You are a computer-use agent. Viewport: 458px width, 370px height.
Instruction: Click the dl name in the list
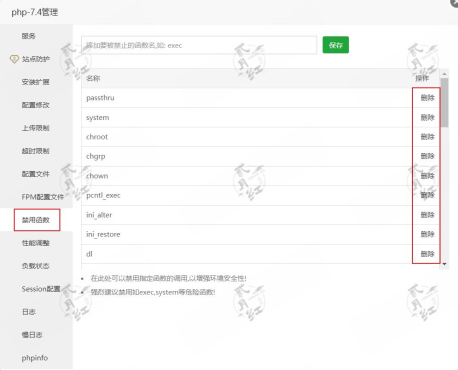pos(89,254)
